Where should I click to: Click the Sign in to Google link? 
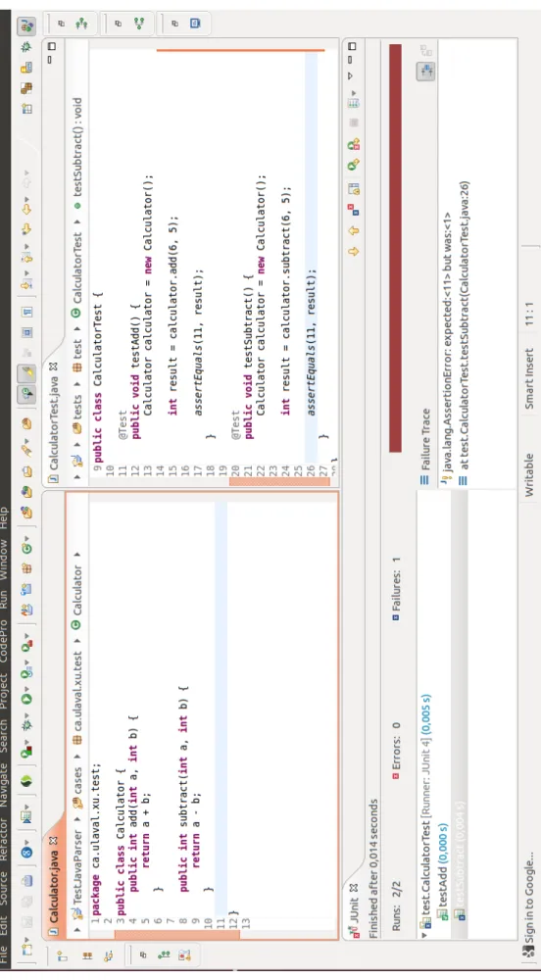pyautogui.click(x=530, y=897)
